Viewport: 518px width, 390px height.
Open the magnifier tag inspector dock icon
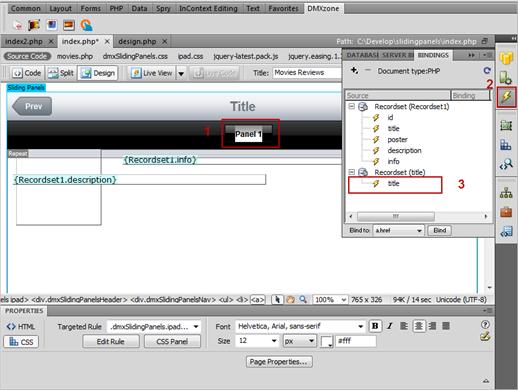click(506, 164)
